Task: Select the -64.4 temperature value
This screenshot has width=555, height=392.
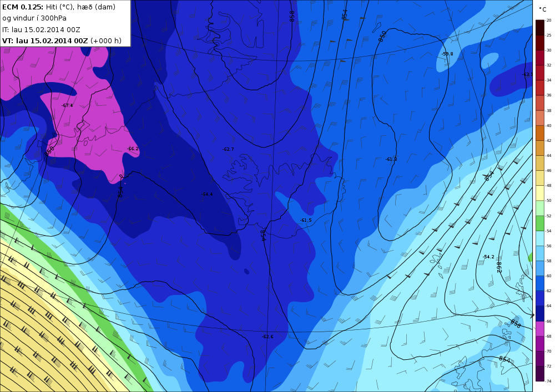Action: pyautogui.click(x=207, y=194)
